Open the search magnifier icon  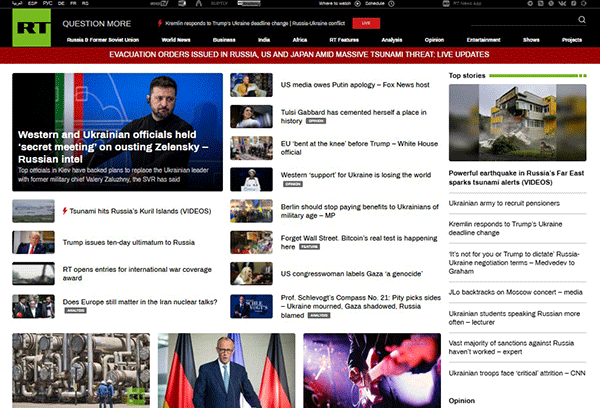pos(582,20)
